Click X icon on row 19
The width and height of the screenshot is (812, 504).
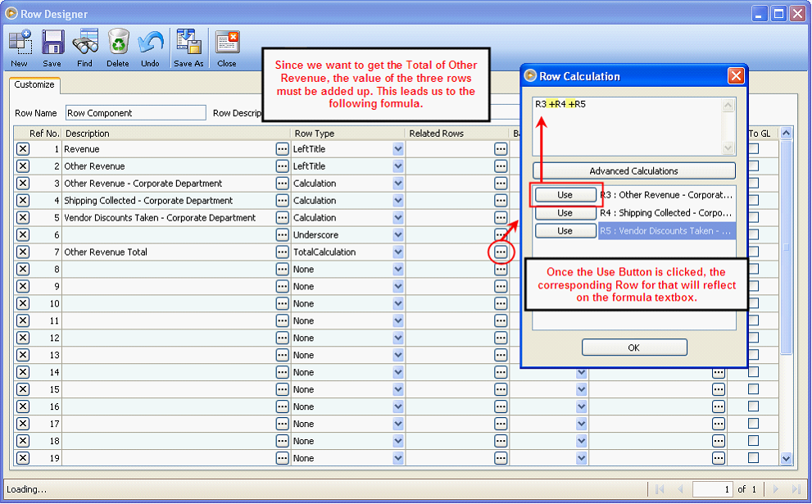click(23, 458)
